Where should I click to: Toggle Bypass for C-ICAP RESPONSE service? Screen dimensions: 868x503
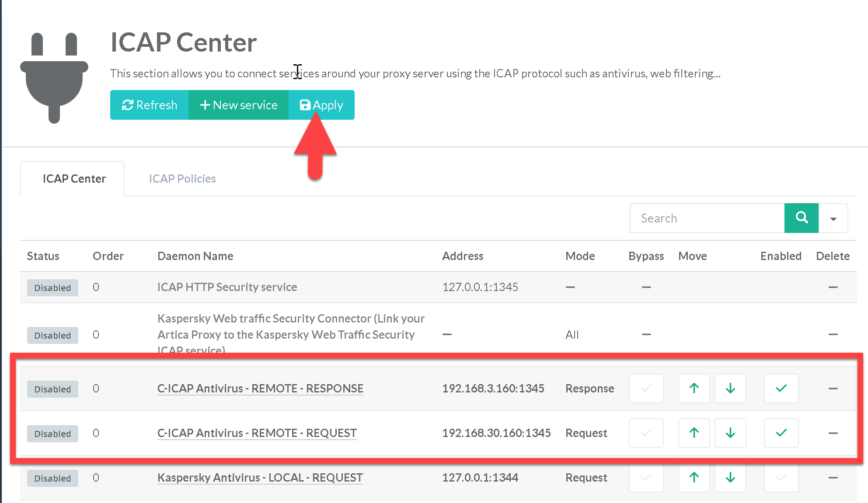(646, 389)
